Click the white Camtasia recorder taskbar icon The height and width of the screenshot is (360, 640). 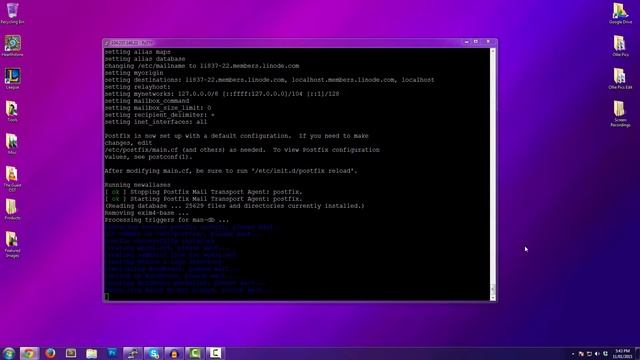tap(215, 353)
